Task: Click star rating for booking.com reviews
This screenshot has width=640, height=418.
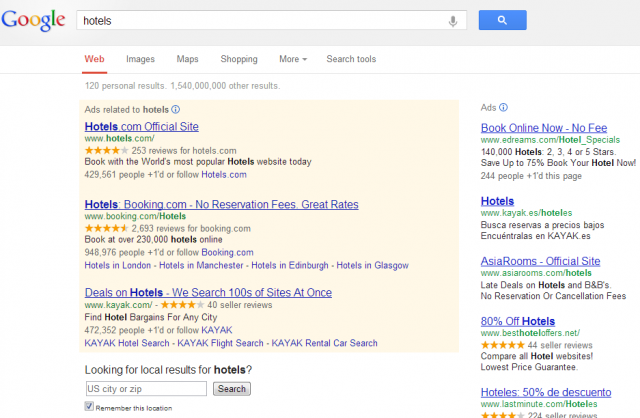Action: click(x=107, y=228)
